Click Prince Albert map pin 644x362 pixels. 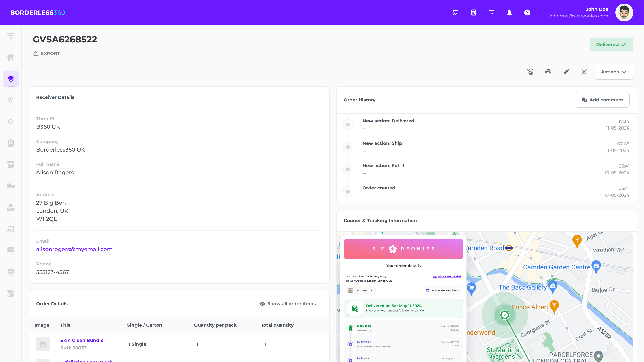pos(554,307)
